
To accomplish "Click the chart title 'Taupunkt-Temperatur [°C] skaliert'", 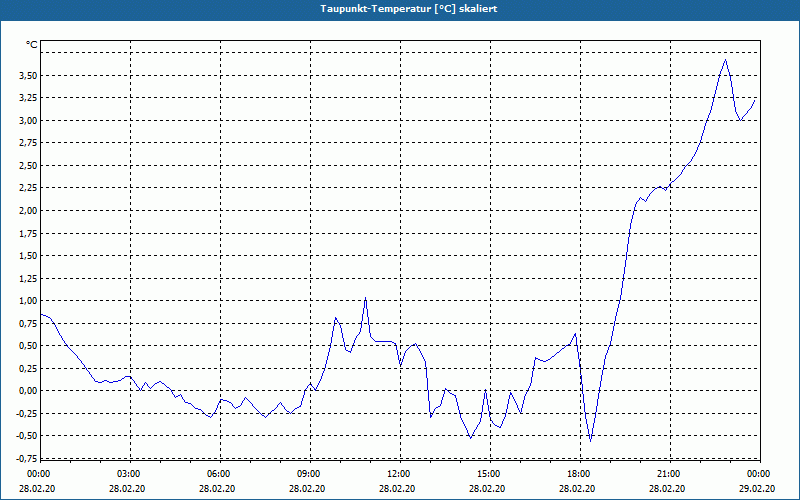I will (409, 9).
